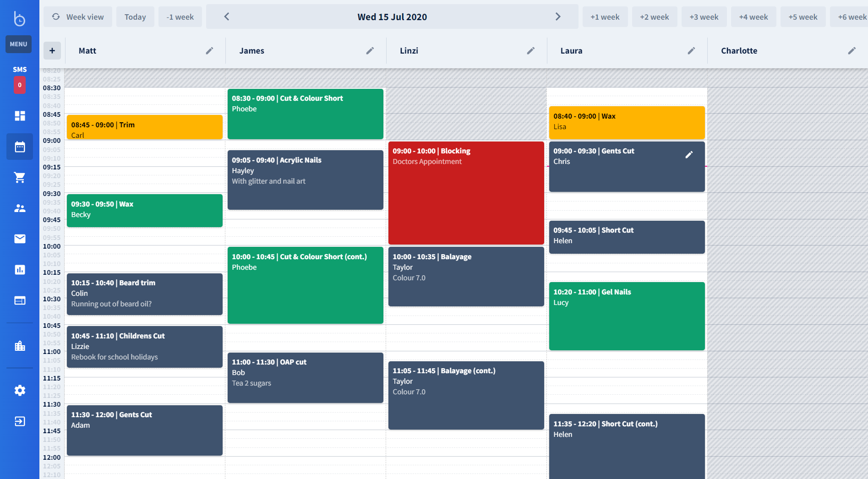Open the shopping cart icon
The height and width of the screenshot is (479, 868).
[20, 178]
